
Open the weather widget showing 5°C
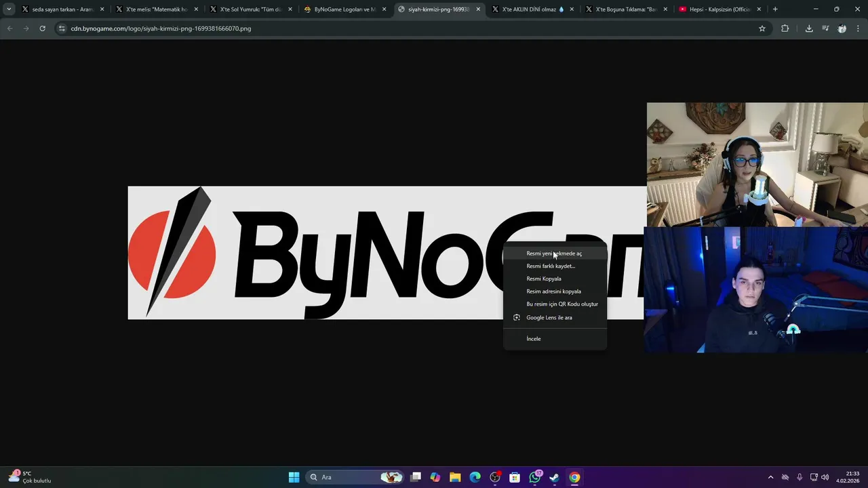click(x=30, y=477)
